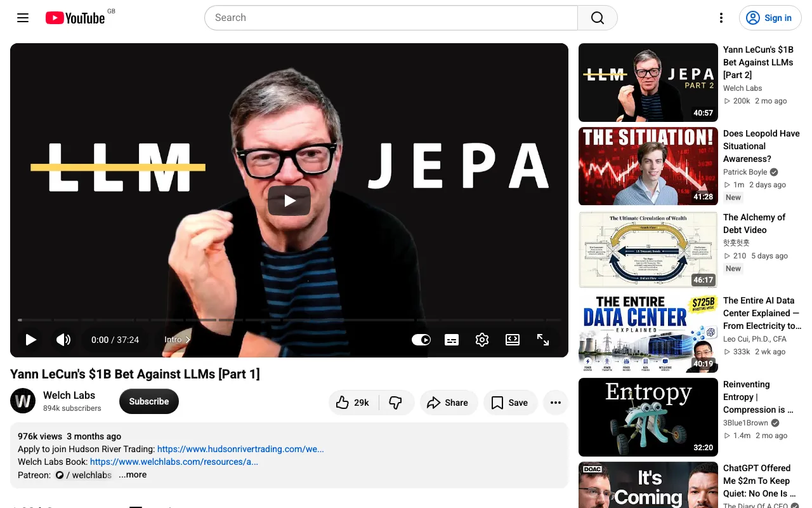Screen dimensions: 812x508
Task: Open title "The Entire AI Data Center Explained"
Action: pyautogui.click(x=762, y=313)
